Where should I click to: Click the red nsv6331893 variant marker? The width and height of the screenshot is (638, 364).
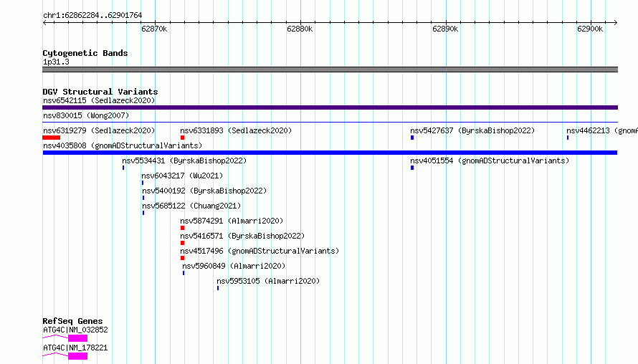pos(182,138)
